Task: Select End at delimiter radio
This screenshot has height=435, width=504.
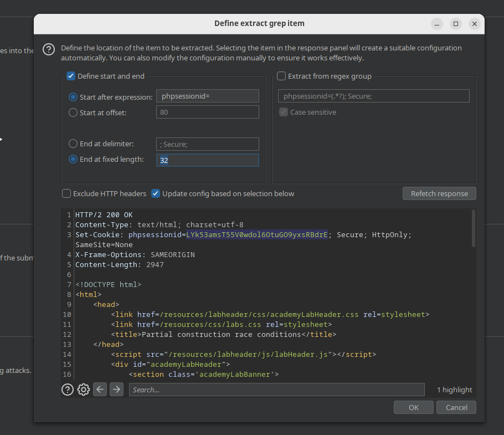Action: click(73, 144)
